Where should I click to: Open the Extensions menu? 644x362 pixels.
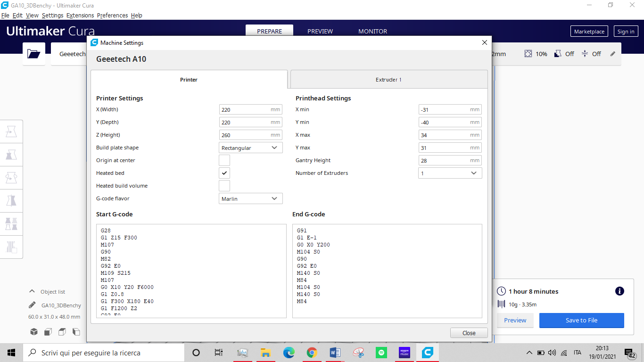pyautogui.click(x=80, y=15)
